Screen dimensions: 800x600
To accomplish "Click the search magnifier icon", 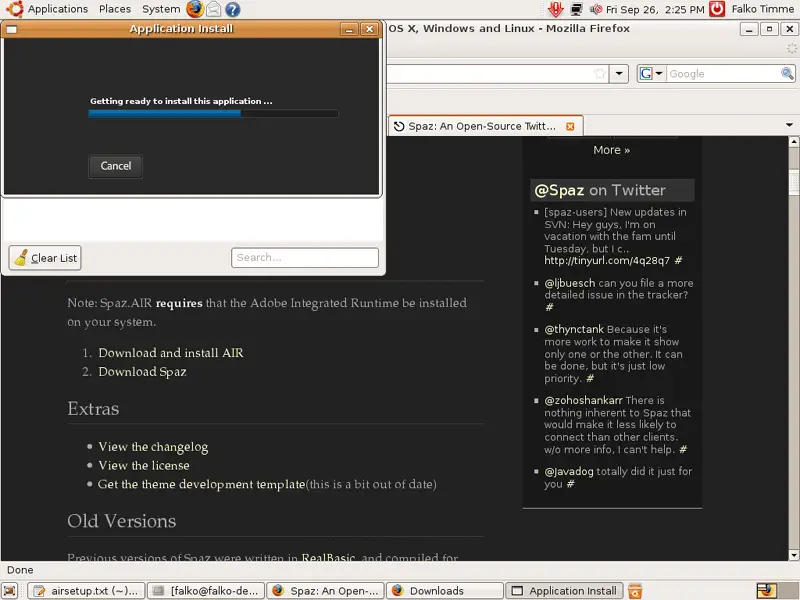I will coord(787,74).
